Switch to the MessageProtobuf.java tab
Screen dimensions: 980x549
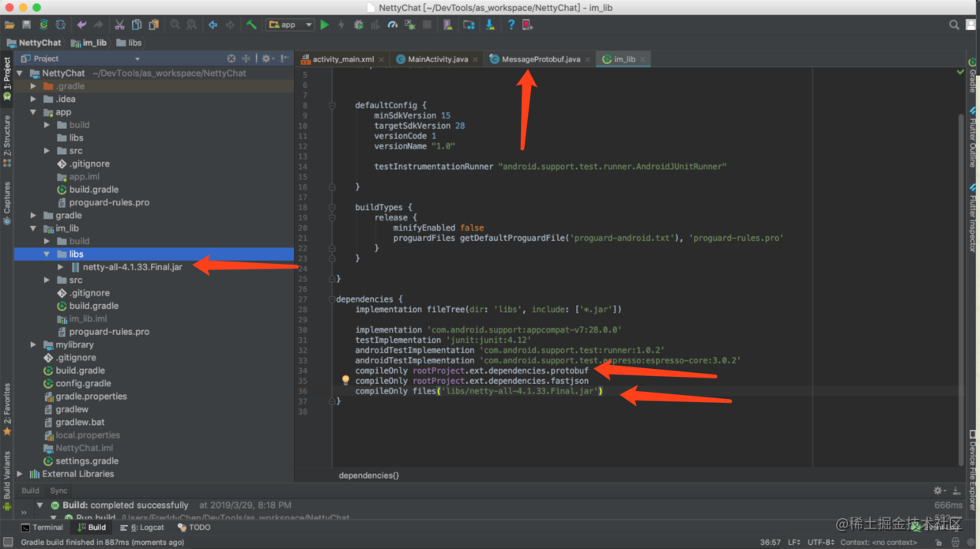click(541, 59)
